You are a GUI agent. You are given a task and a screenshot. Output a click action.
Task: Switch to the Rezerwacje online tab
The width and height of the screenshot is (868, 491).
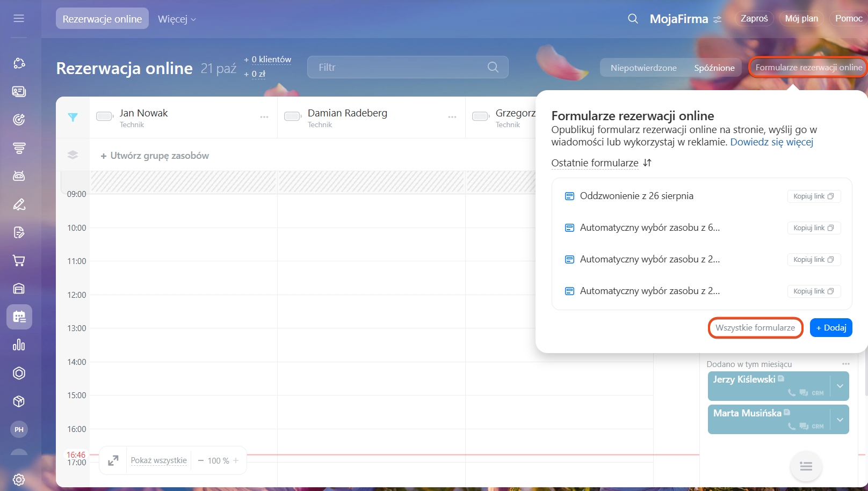click(x=102, y=19)
